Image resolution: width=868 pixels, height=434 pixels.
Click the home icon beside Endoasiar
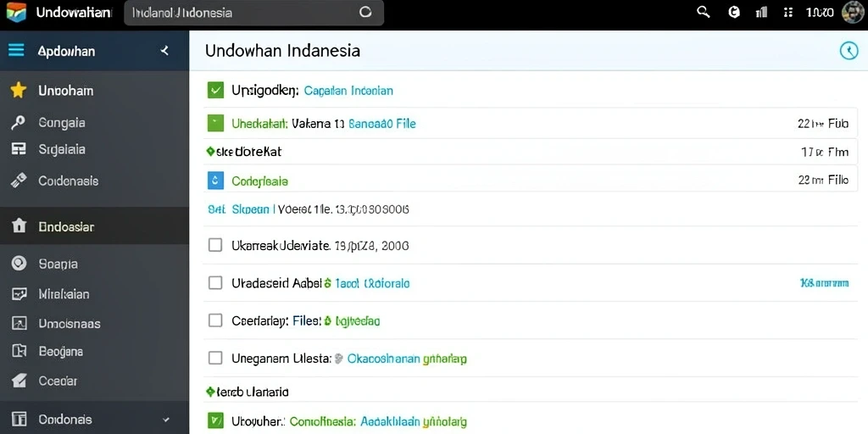point(19,225)
